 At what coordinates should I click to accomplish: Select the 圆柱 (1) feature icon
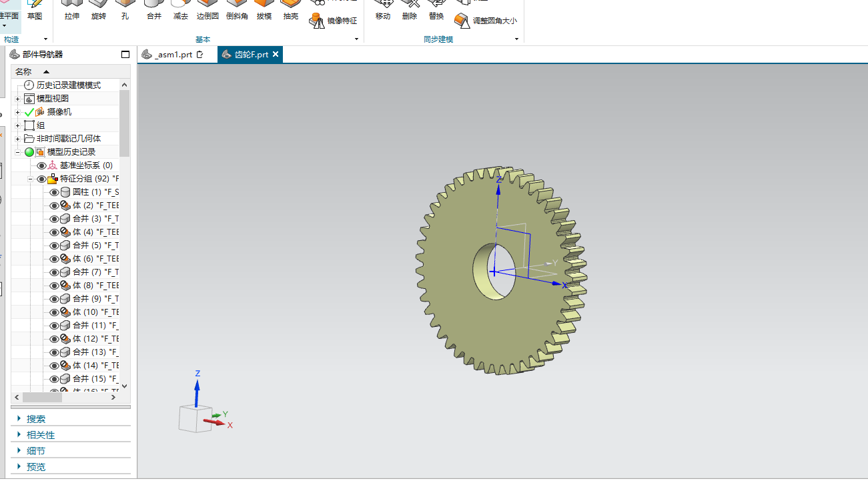point(65,192)
